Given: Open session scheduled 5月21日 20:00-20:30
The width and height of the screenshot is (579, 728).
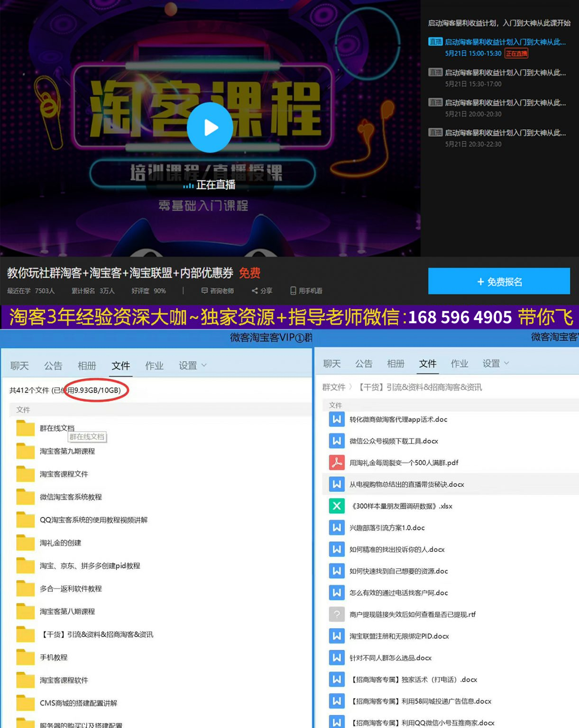Looking at the screenshot, I should point(497,108).
